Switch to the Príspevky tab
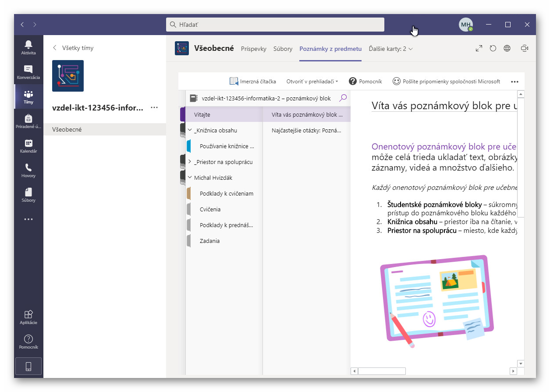This screenshot has width=550, height=392. tap(253, 49)
